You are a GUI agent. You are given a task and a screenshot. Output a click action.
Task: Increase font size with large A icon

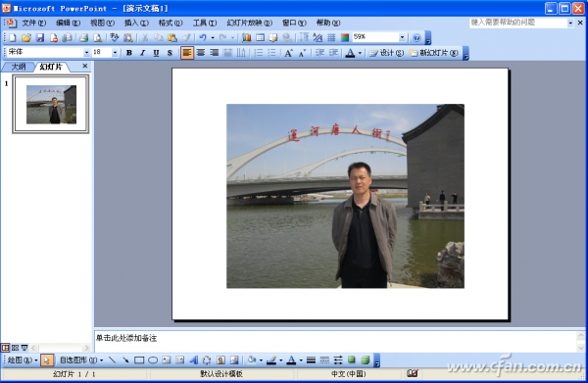click(x=288, y=53)
